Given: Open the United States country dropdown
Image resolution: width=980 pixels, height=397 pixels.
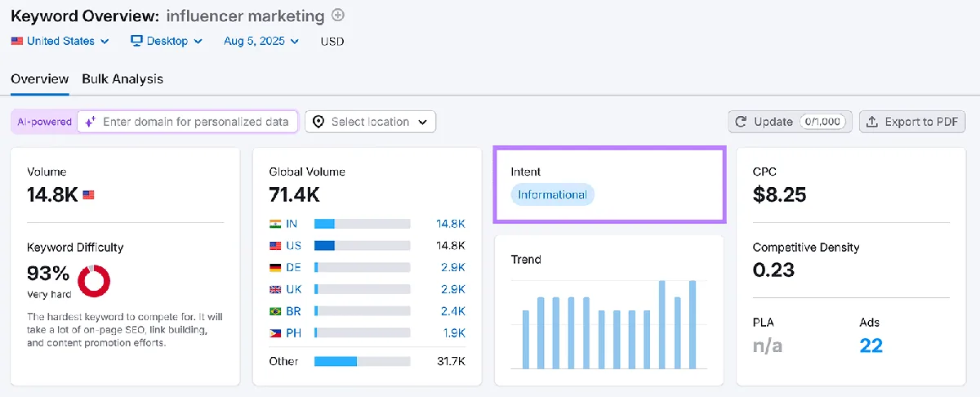Looking at the screenshot, I should 60,41.
